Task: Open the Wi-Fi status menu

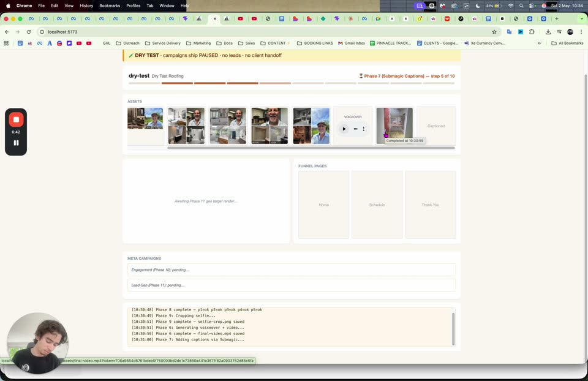Action: pos(511,6)
